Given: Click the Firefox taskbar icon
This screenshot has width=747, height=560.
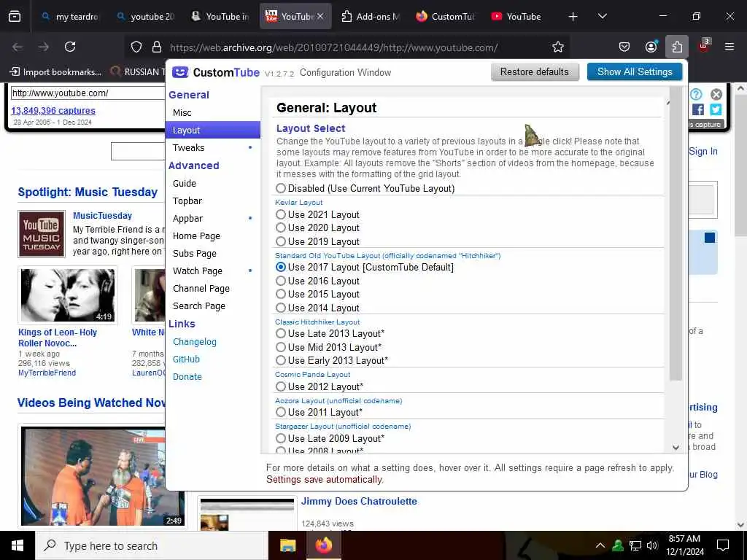Looking at the screenshot, I should (x=323, y=545).
